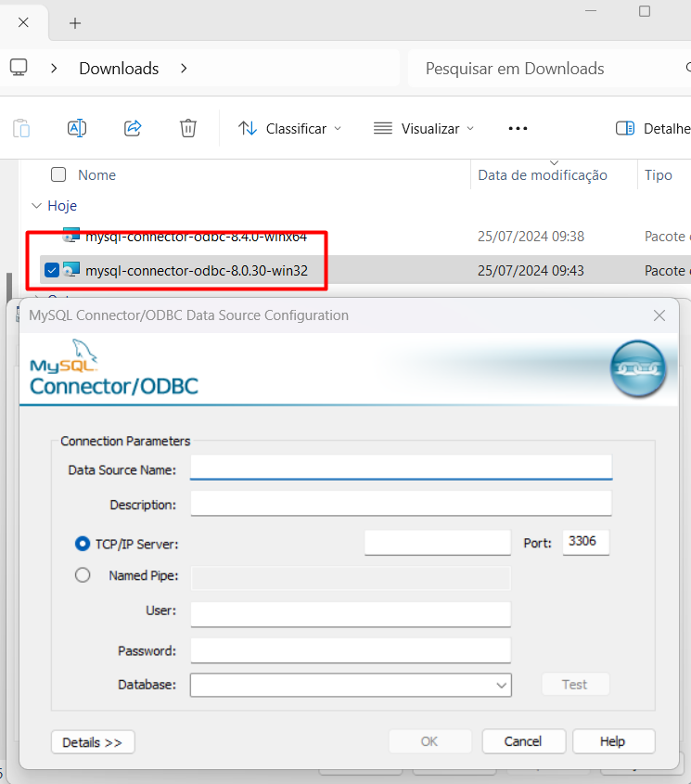691x784 pixels.
Task: Select Downloads in the address breadcrumb
Action: 119,69
